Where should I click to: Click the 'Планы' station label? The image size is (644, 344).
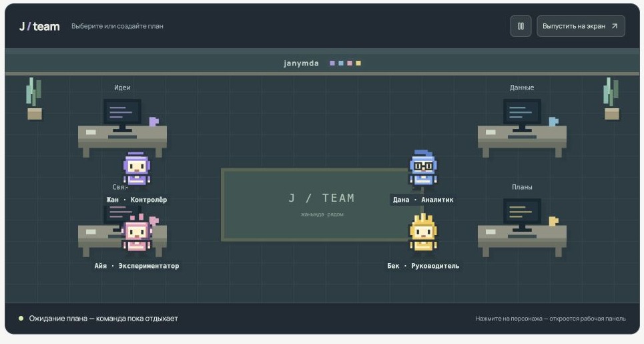click(522, 187)
